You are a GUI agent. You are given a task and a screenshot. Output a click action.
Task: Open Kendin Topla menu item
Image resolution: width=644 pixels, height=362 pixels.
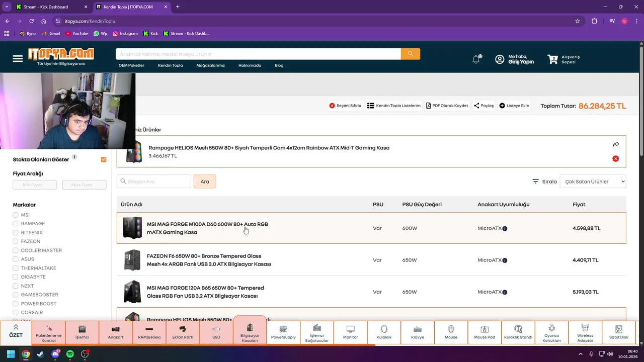(170, 65)
